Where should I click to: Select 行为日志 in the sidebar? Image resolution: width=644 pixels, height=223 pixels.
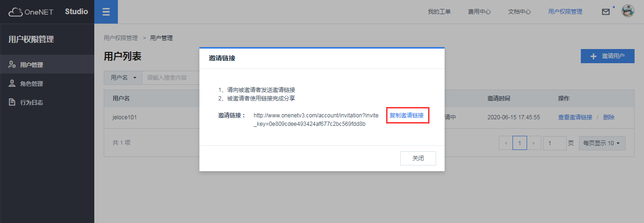coord(47,102)
